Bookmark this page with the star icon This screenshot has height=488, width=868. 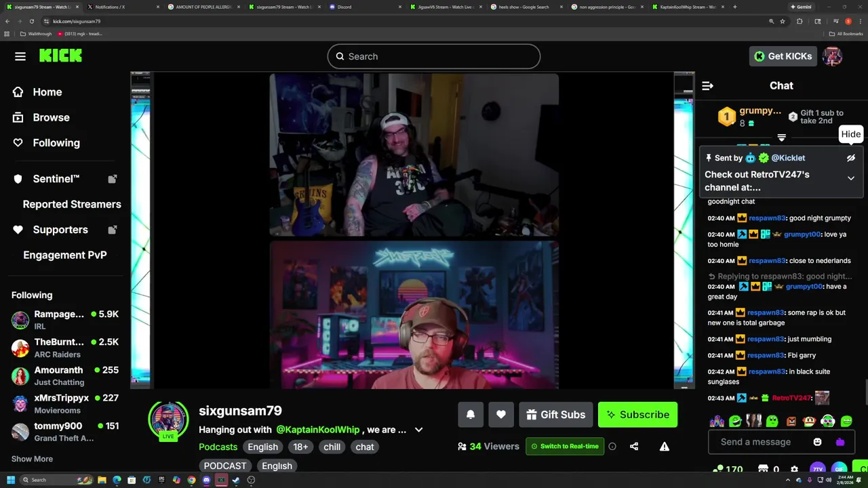tap(782, 21)
